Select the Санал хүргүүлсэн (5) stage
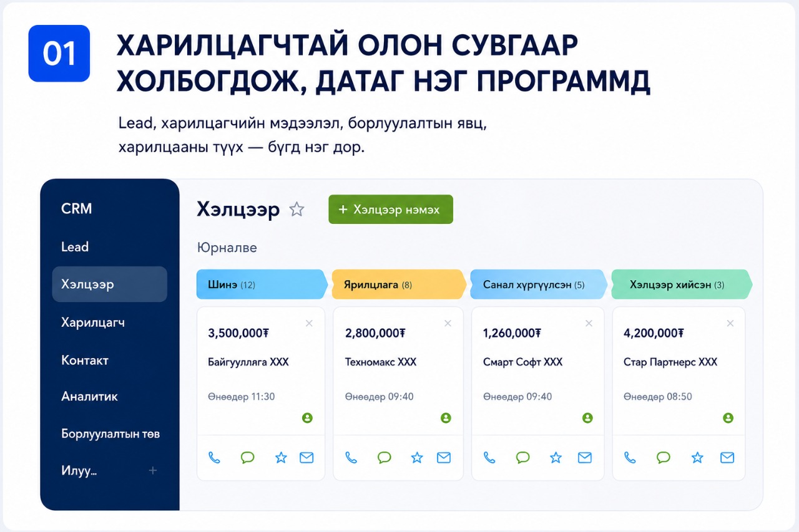 [x=539, y=285]
